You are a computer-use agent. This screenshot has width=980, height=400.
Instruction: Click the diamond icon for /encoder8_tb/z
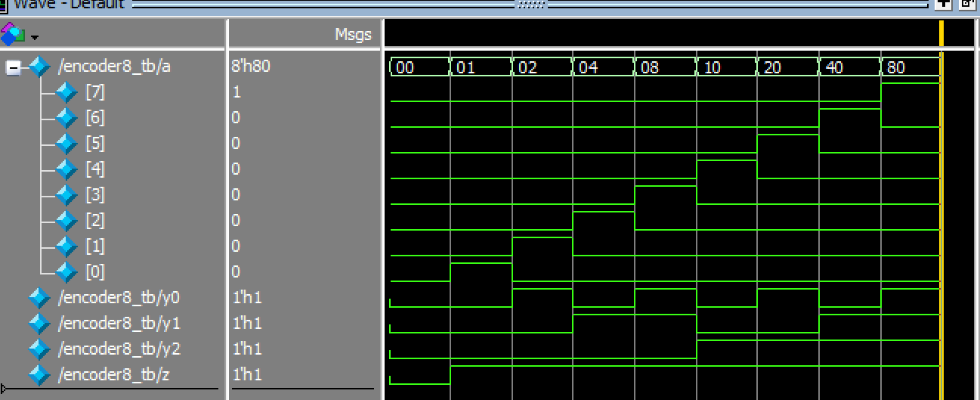39,375
